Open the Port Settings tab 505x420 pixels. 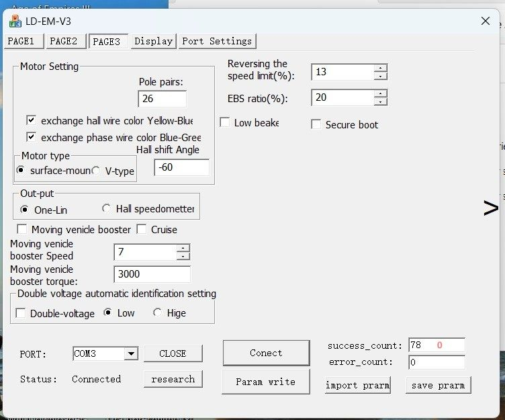[216, 41]
